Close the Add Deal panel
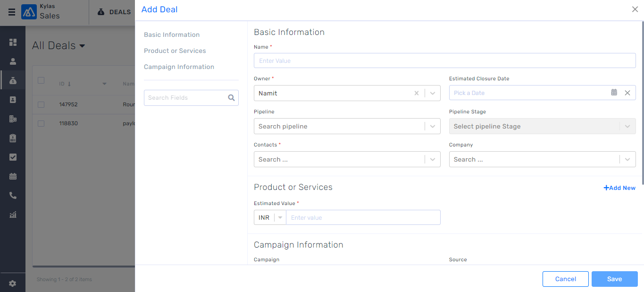 (635, 9)
